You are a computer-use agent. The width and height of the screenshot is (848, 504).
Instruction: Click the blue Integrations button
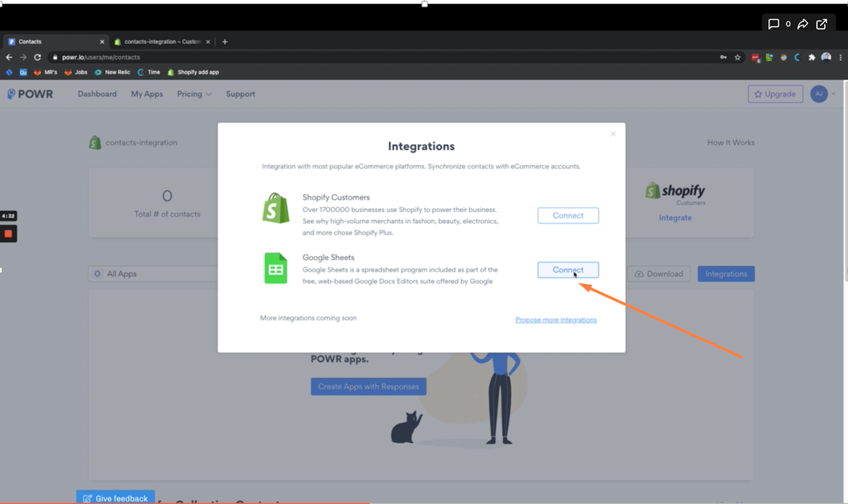pyautogui.click(x=726, y=274)
